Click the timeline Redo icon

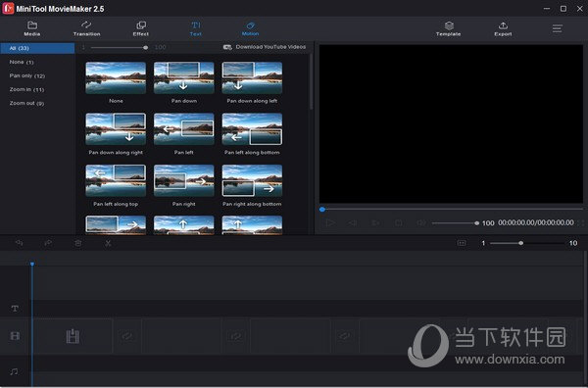48,243
